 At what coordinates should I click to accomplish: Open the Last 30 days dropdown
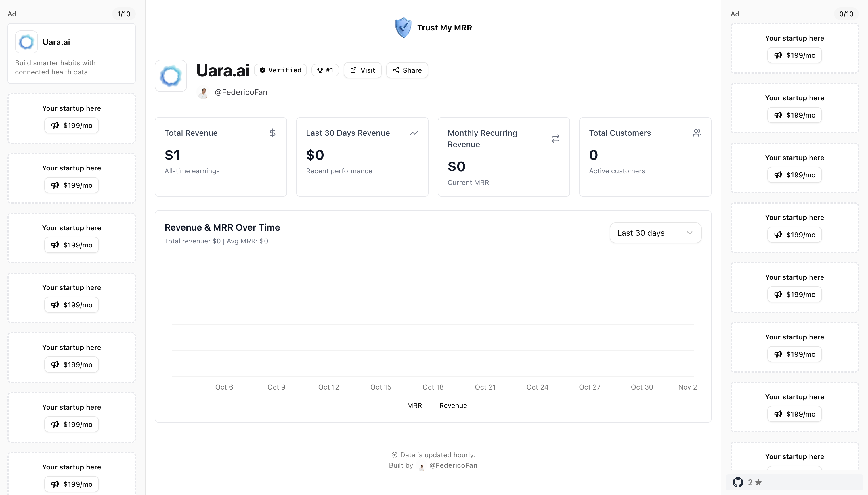[655, 233]
